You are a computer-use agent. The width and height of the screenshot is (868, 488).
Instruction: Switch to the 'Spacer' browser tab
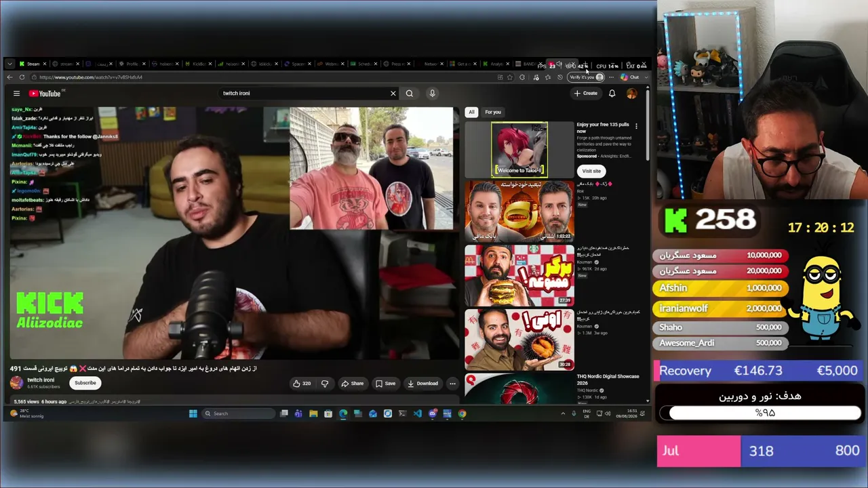298,64
